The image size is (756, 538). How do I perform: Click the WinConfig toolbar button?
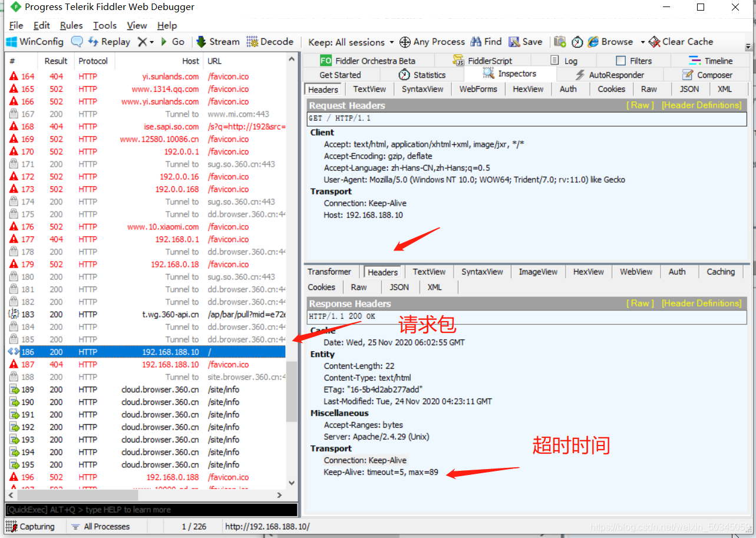click(x=35, y=42)
